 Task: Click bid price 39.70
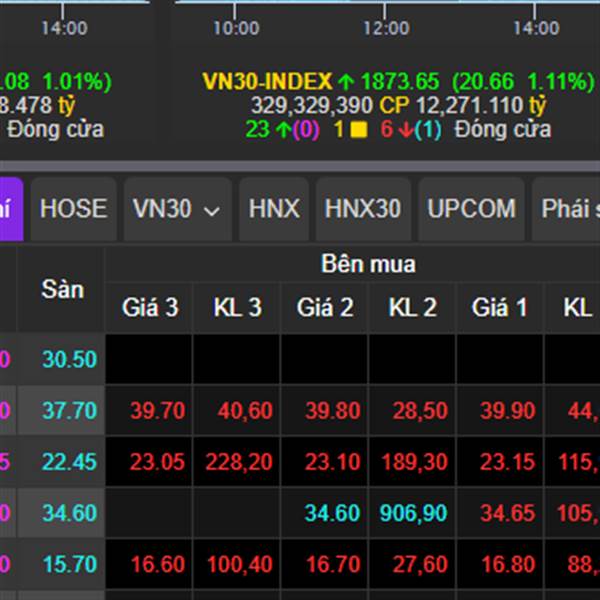tap(158, 411)
